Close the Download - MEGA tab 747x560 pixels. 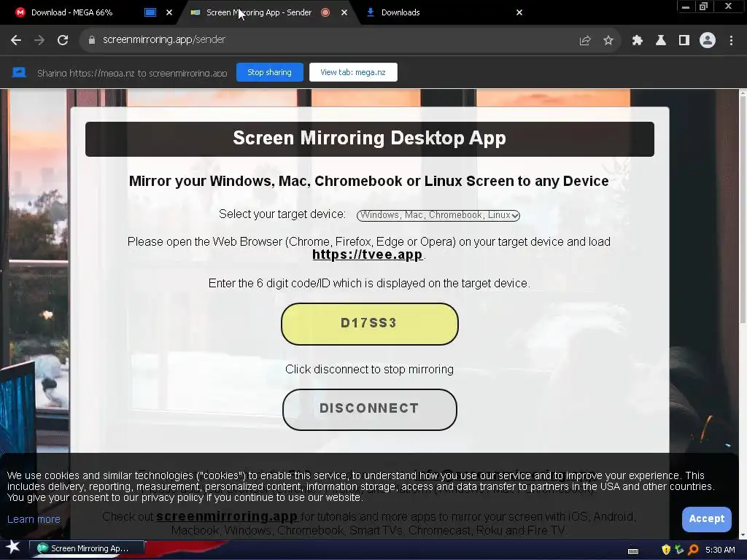point(169,13)
